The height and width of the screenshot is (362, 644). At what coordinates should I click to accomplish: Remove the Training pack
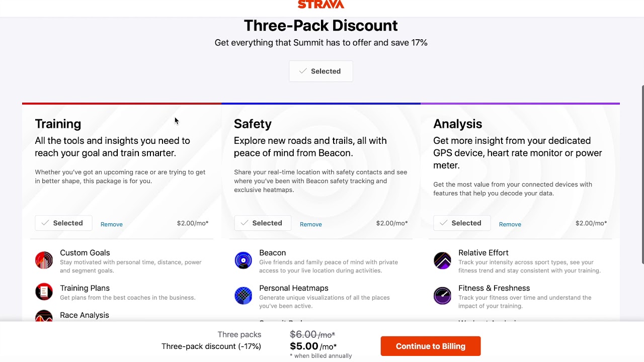[x=112, y=224]
